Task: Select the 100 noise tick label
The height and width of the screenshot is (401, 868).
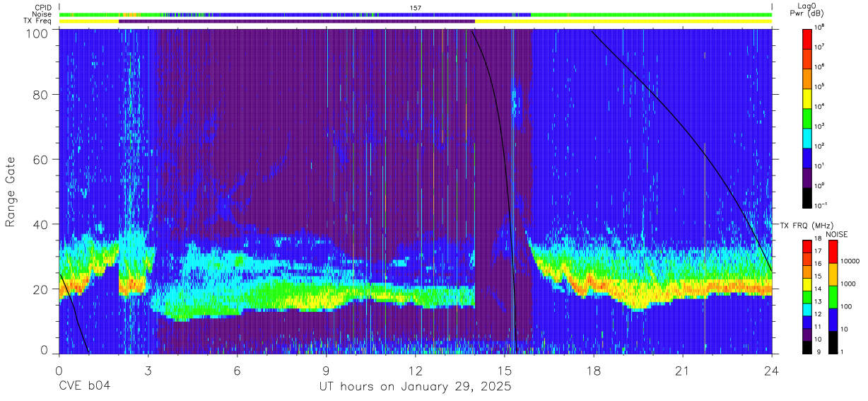Action: coord(846,306)
